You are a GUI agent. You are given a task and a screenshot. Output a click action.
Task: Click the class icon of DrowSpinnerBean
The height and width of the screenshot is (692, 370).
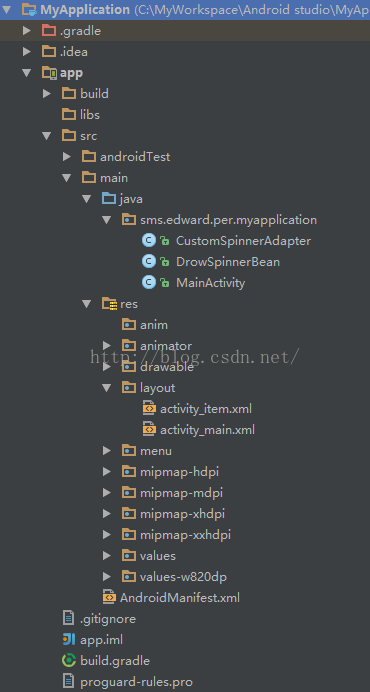point(149,262)
